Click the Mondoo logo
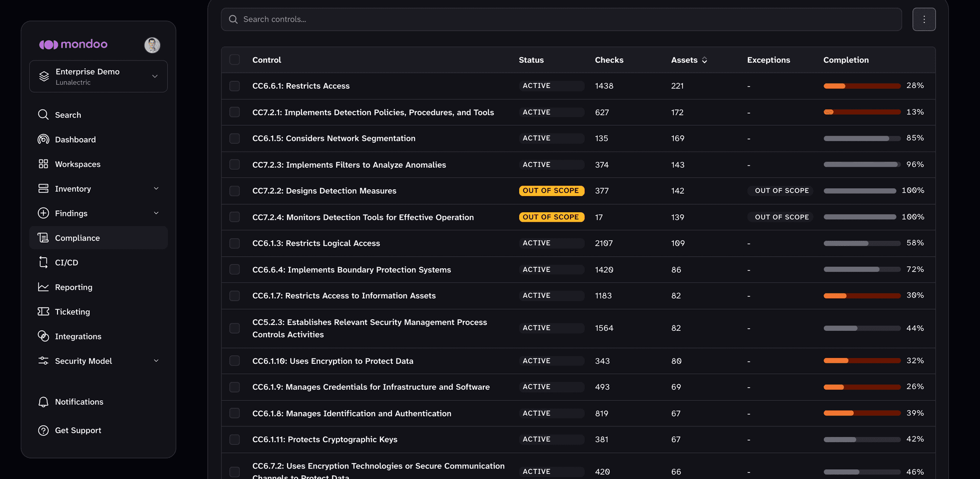Image resolution: width=980 pixels, height=479 pixels. [x=73, y=44]
